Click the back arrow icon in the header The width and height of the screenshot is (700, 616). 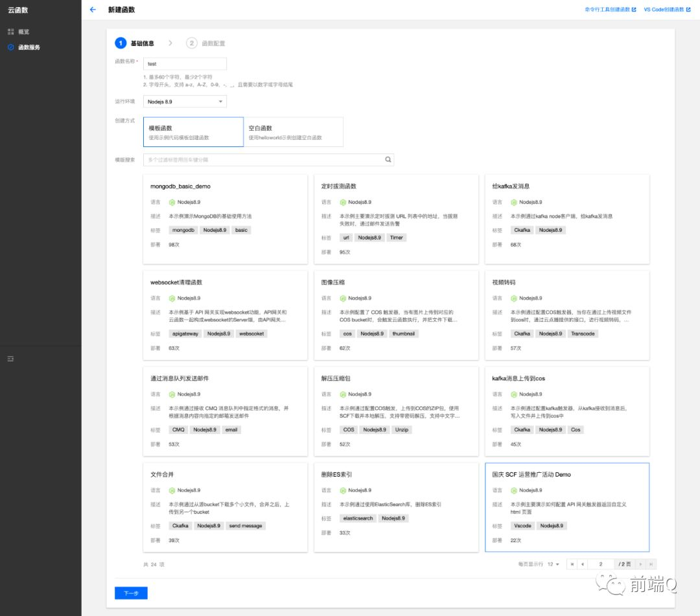click(x=93, y=9)
